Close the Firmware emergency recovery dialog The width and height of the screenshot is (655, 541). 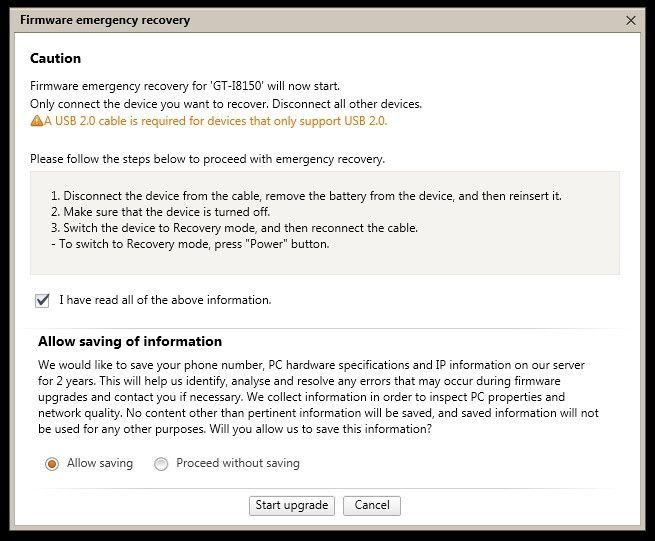coord(630,20)
